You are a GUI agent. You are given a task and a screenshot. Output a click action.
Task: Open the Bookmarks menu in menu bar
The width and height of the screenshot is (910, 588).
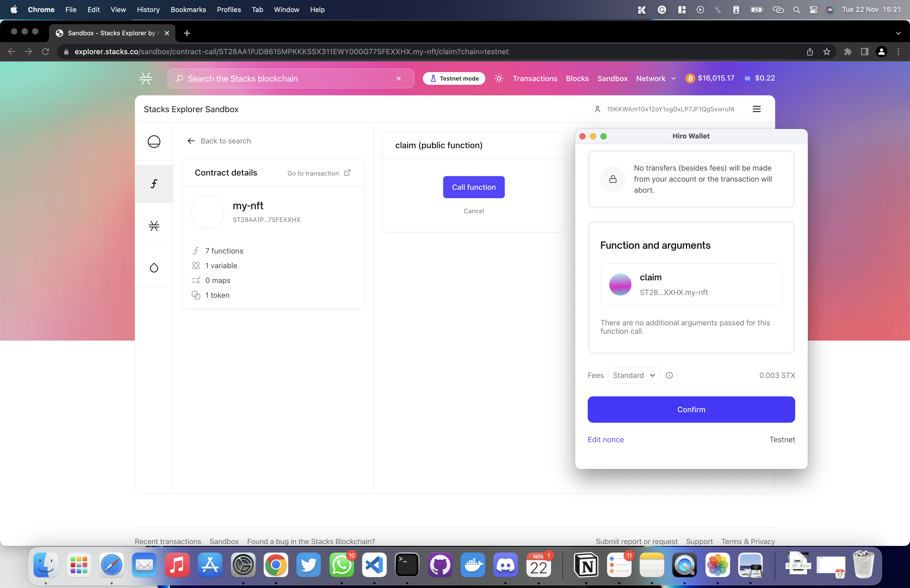[188, 9]
